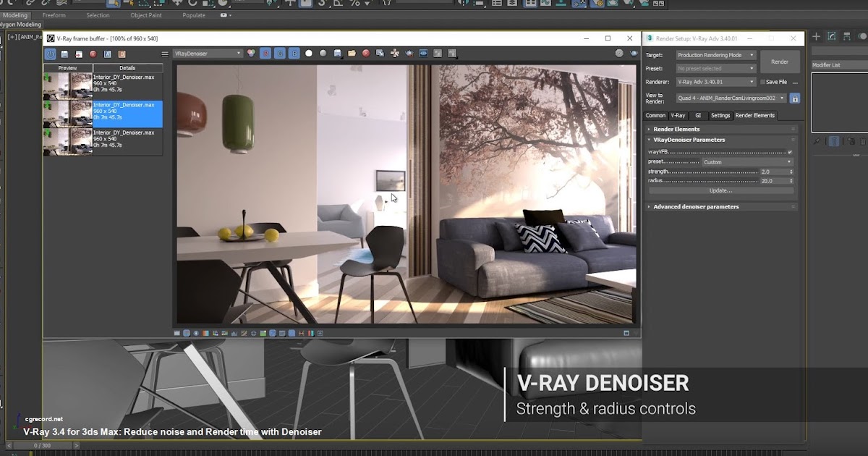868x456 pixels.
Task: Toggle the red channel R button
Action: tap(265, 54)
